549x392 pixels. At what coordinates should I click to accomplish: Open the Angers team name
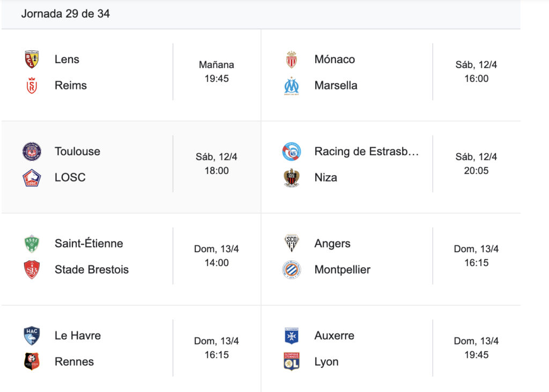(332, 243)
